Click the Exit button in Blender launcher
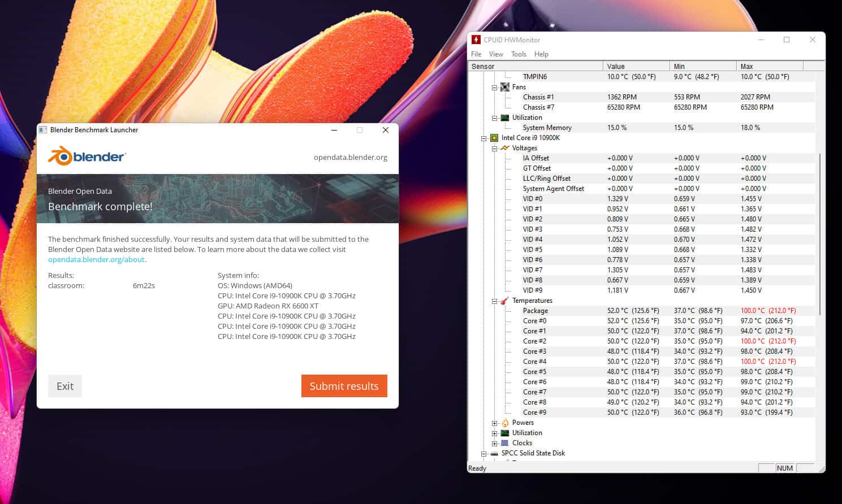 65,386
